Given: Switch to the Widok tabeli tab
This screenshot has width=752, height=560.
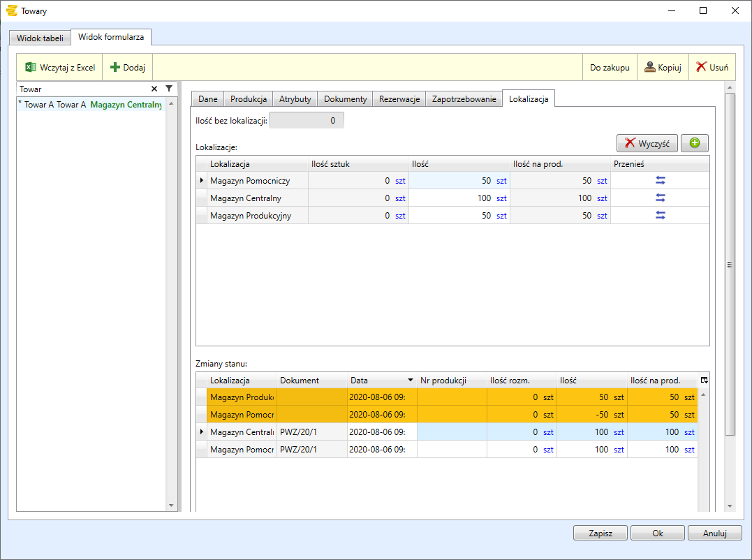Looking at the screenshot, I should point(40,38).
